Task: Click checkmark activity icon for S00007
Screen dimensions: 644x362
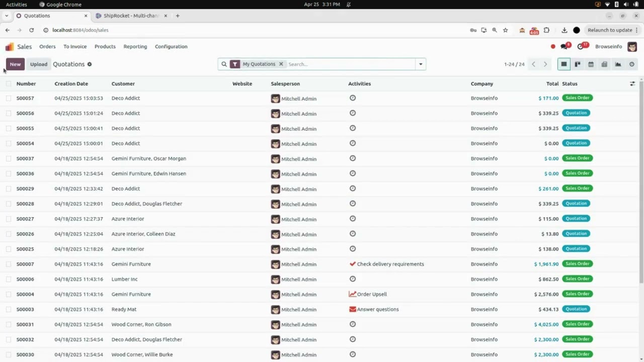Action: tap(353, 264)
